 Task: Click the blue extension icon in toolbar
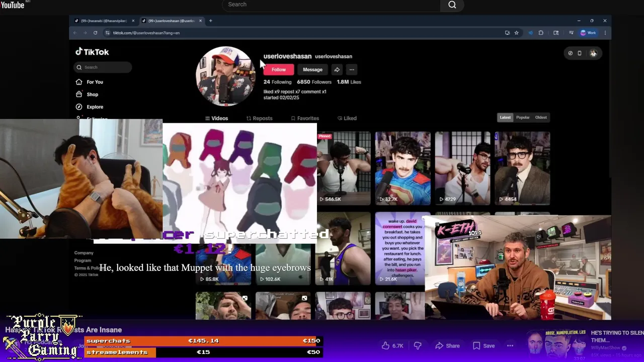click(x=530, y=33)
